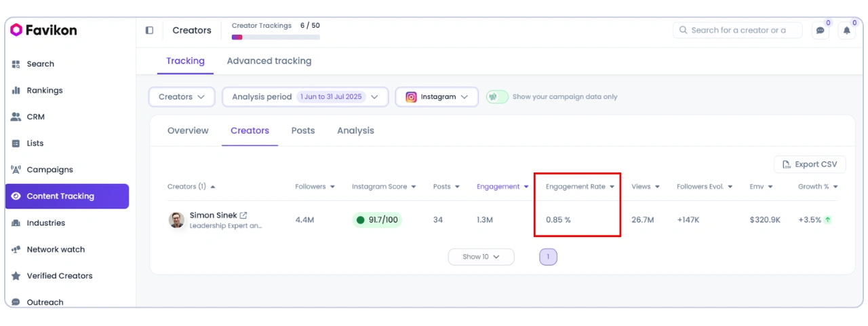
Task: Click the $320.9K Emv value
Action: coord(764,220)
